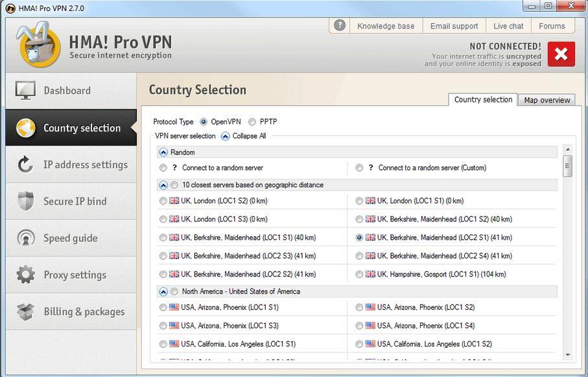Click the NOT CONNECTED! status text
Screen dimensions: 588x377
click(506, 47)
